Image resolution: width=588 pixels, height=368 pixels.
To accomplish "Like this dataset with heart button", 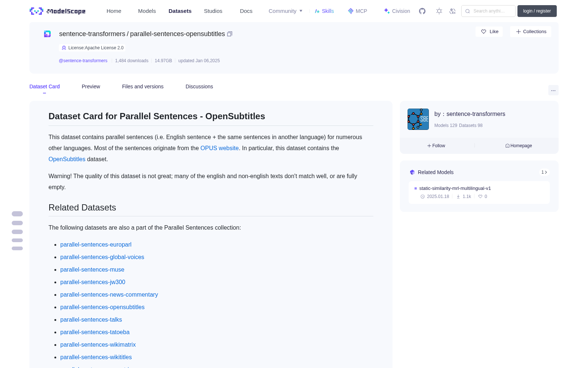I will (x=489, y=32).
